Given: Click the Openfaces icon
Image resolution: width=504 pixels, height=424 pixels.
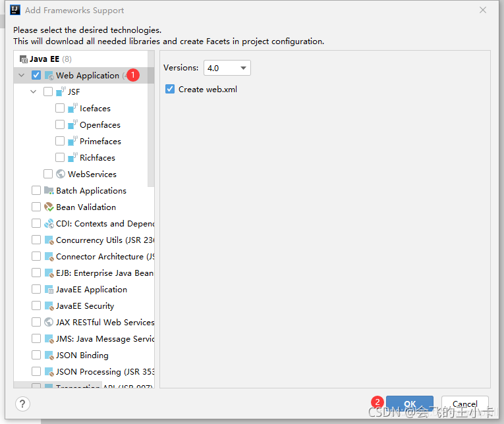Looking at the screenshot, I should coord(72,124).
